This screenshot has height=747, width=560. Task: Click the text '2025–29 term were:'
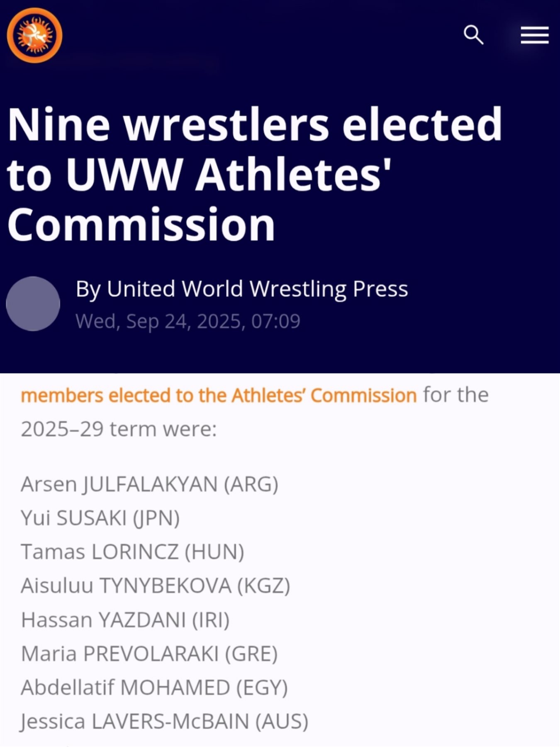click(119, 429)
